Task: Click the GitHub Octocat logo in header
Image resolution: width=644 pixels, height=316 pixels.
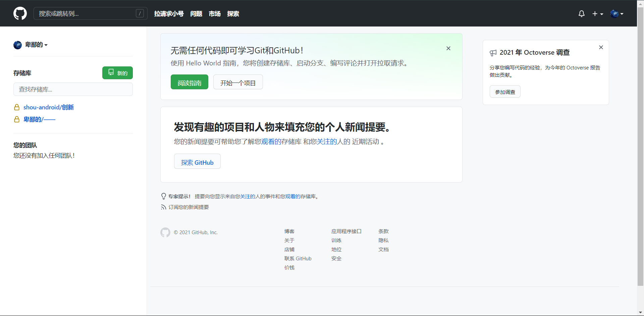Action: (20, 13)
